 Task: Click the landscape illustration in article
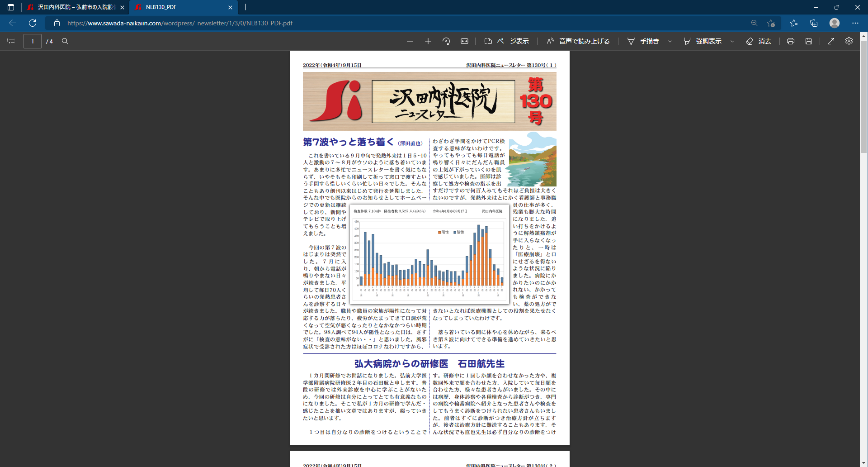532,159
